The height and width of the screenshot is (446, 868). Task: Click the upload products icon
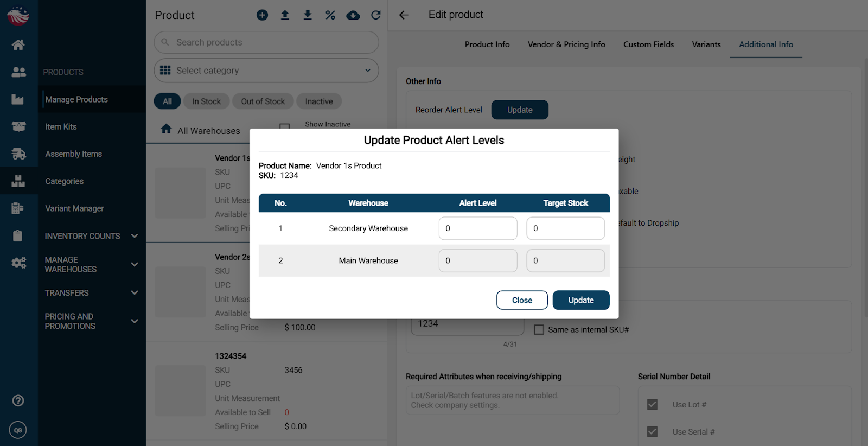[285, 15]
